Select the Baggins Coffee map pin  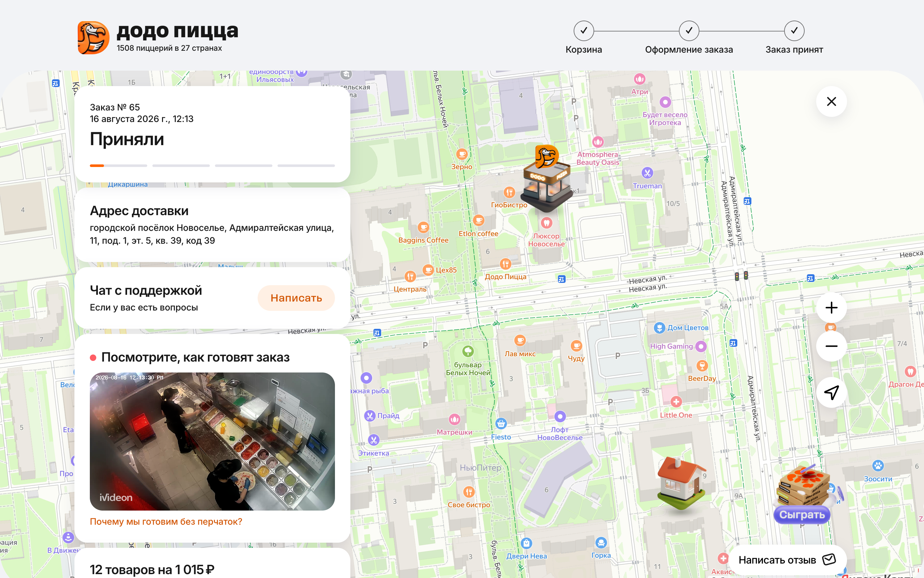[x=423, y=227]
